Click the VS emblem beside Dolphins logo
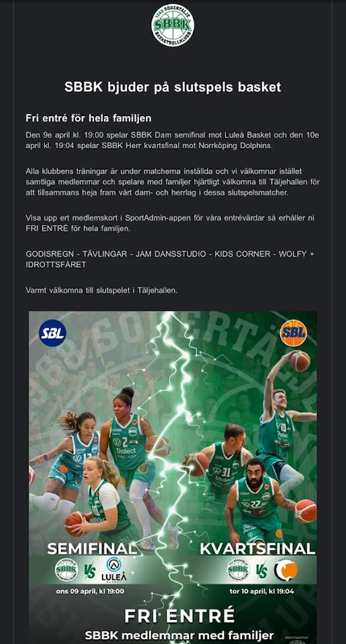This screenshot has height=644, width=346. point(261,571)
